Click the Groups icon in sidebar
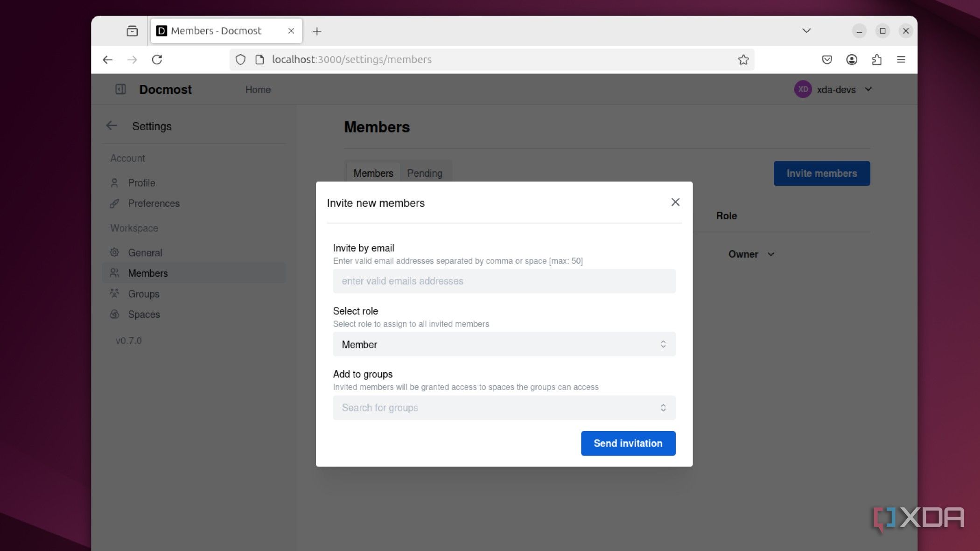Screen dimensions: 980x551 click(x=114, y=293)
